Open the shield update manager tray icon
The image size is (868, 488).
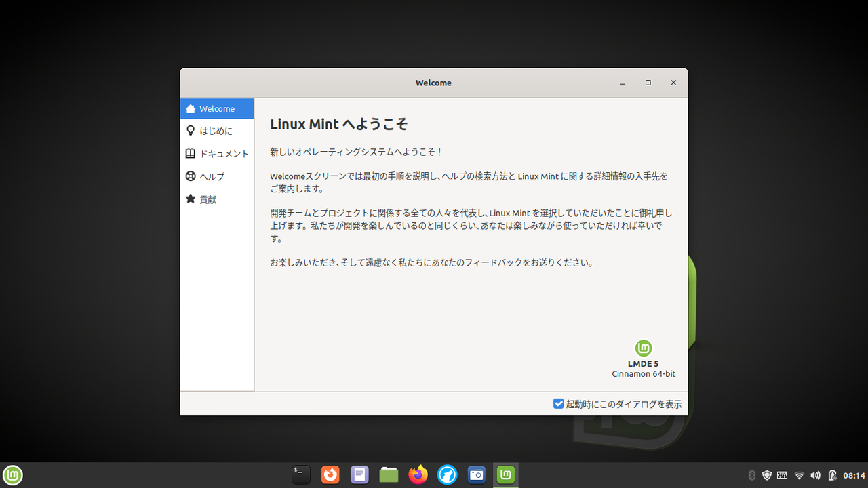point(767,475)
